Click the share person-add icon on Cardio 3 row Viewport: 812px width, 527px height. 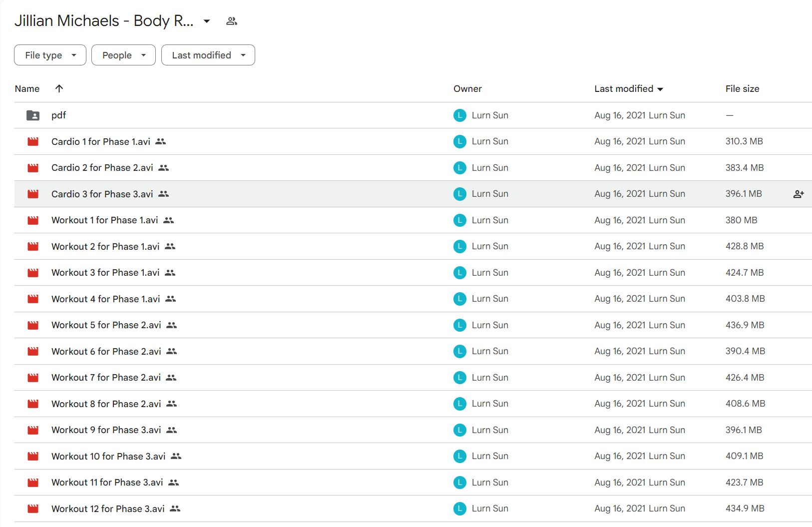[x=799, y=194]
